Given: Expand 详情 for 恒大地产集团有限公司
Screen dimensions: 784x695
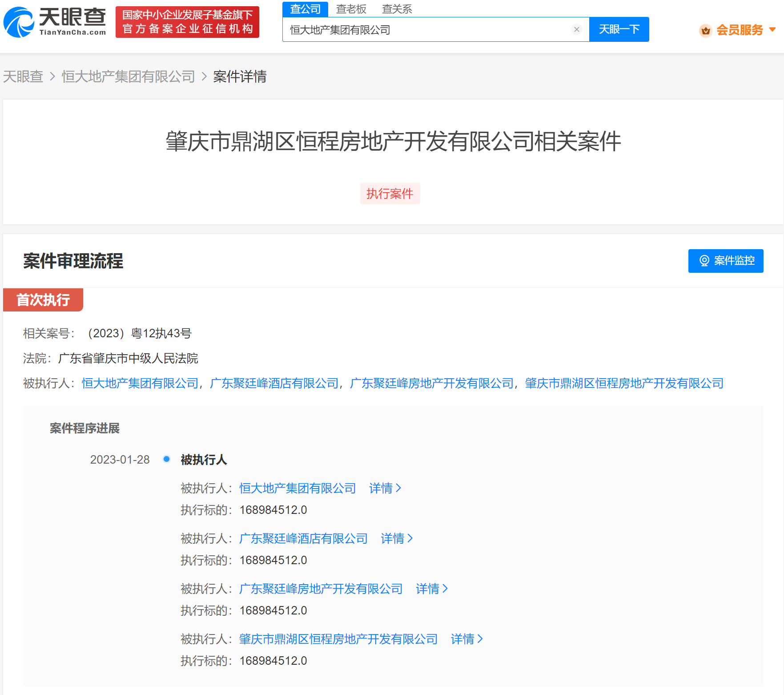Looking at the screenshot, I should point(385,488).
